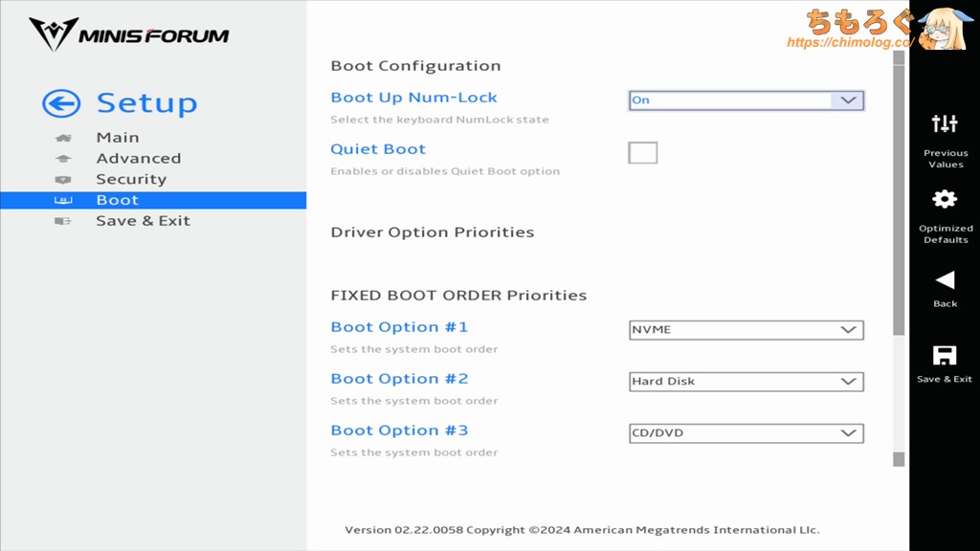This screenshot has width=980, height=551.
Task: Enable the Quiet Boot checkbox
Action: tap(642, 153)
